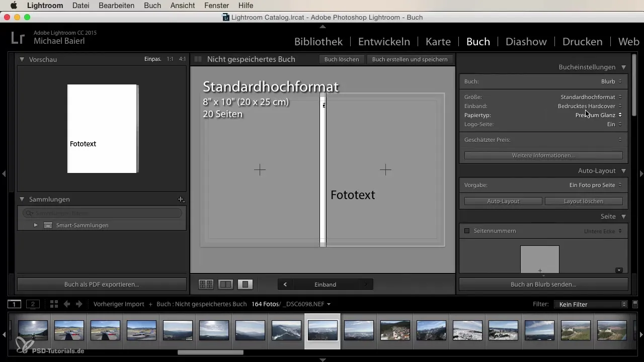
Task: Click Buch erstellen und speichern button
Action: [410, 59]
